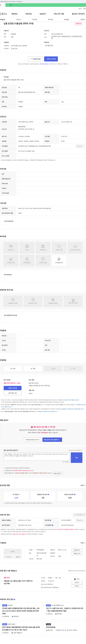The height and width of the screenshot is (644, 86).
Task: Select the 기타 screening step
Action: click(x=73, y=369)
